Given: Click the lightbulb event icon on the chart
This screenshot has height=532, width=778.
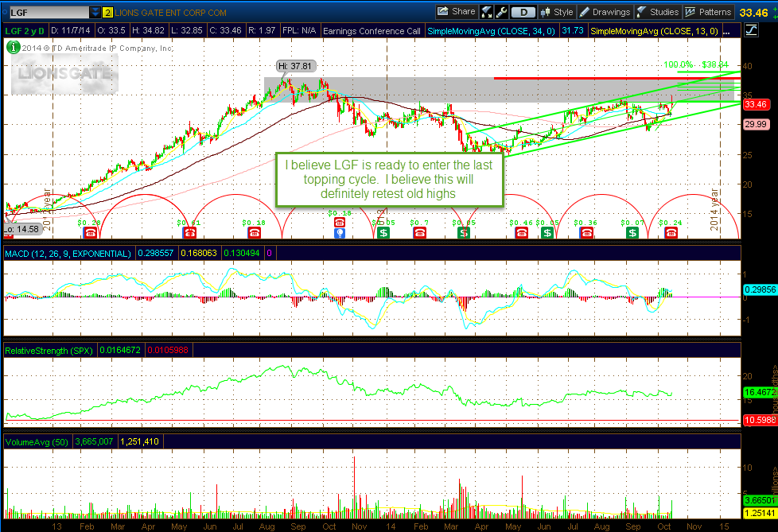Looking at the screenshot, I should pos(340,232).
